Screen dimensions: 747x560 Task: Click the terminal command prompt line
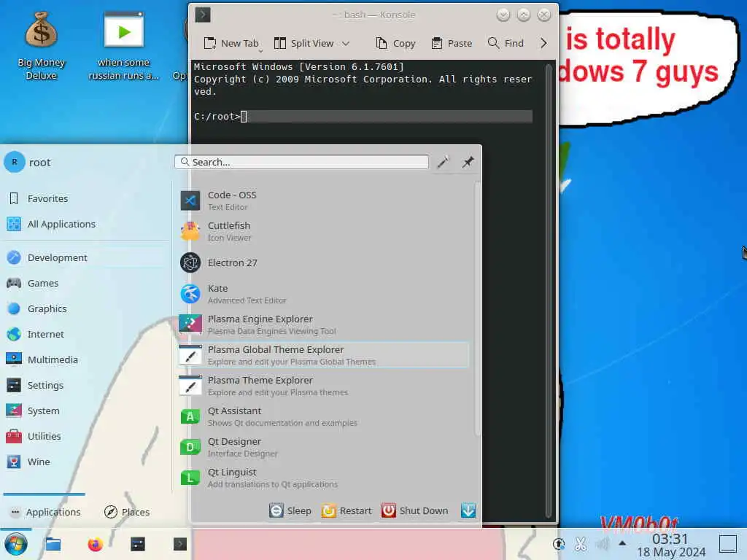(363, 117)
